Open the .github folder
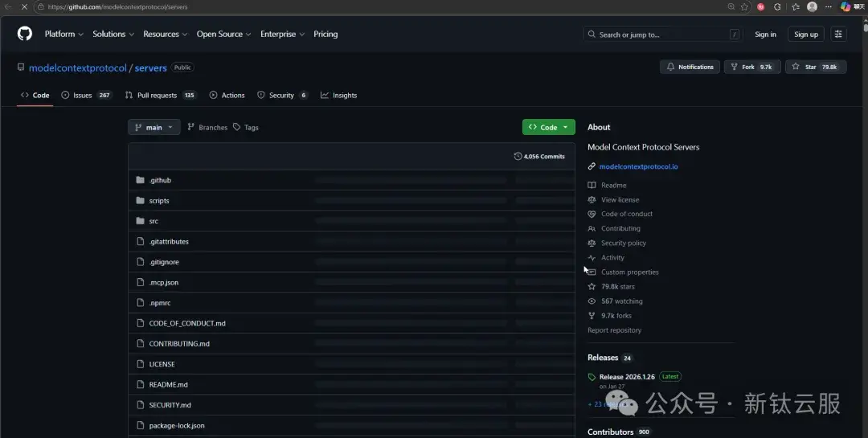This screenshot has width=868, height=438. point(160,181)
